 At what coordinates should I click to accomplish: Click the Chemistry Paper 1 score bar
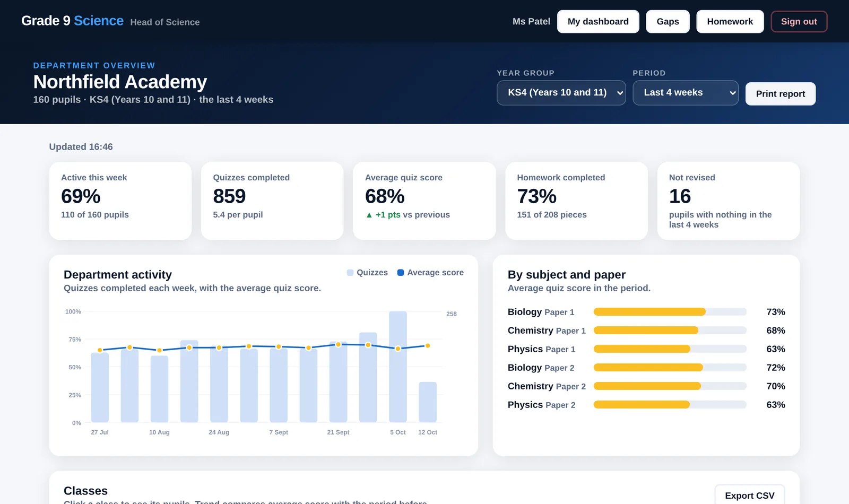[x=670, y=331]
